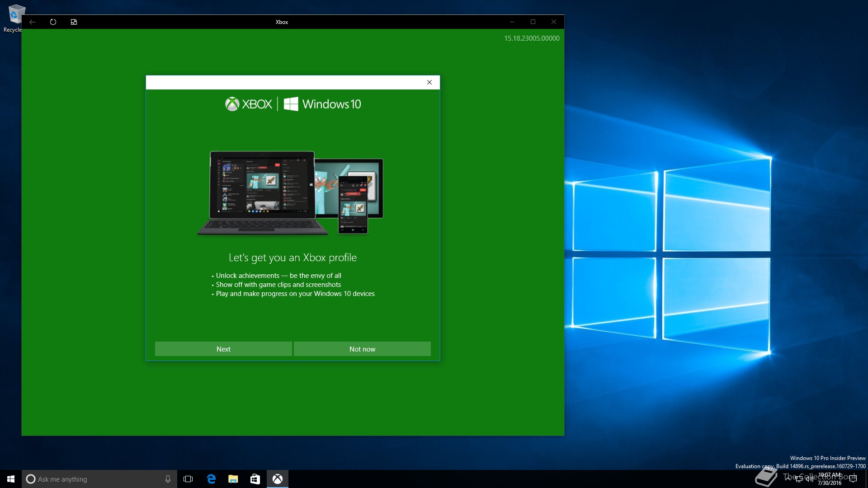Screen dimensions: 868x488
Task: Click the taskbar clock and date
Action: [830, 479]
